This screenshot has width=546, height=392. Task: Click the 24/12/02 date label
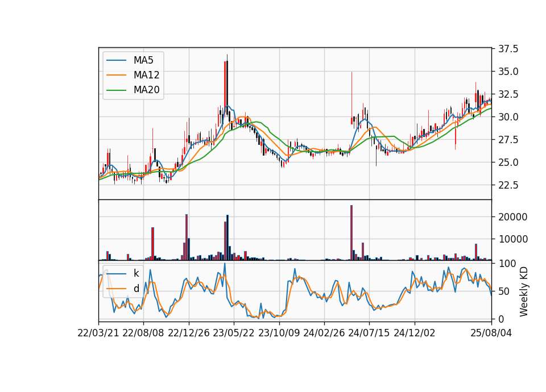(415, 333)
